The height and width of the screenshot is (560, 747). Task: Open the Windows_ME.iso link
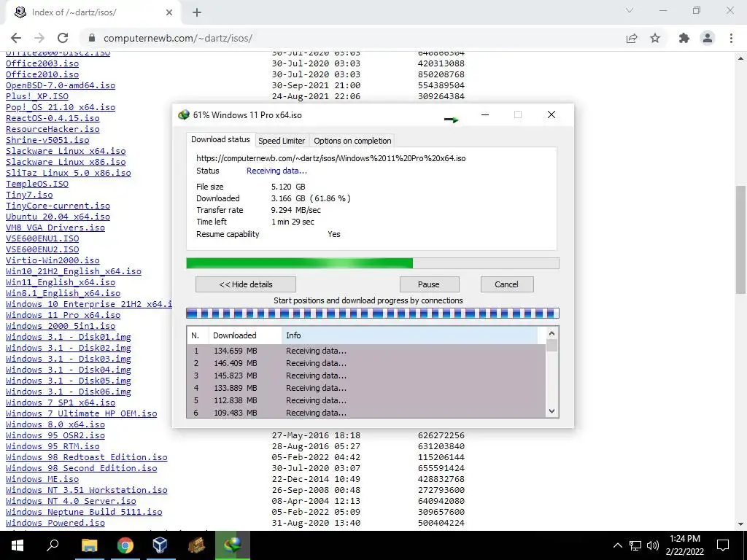(42, 479)
